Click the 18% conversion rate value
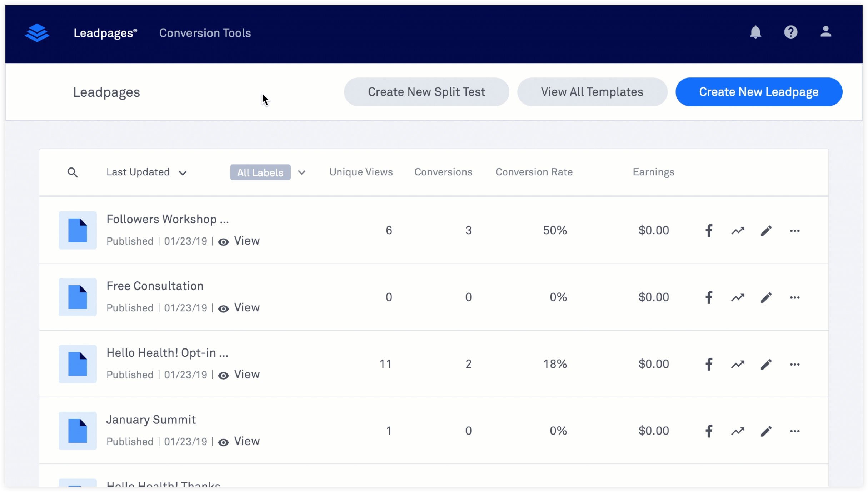The image size is (868, 492). [555, 364]
